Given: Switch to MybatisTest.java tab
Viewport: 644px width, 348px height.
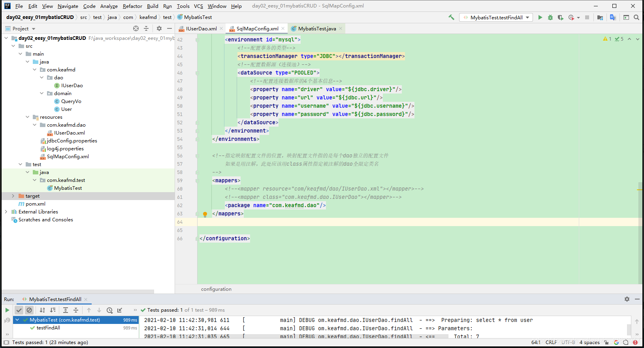Looking at the screenshot, I should (317, 28).
